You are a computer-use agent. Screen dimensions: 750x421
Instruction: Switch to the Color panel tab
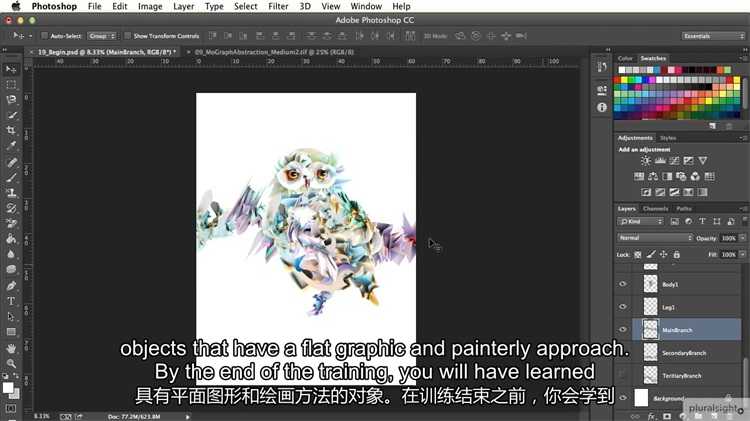(x=625, y=58)
